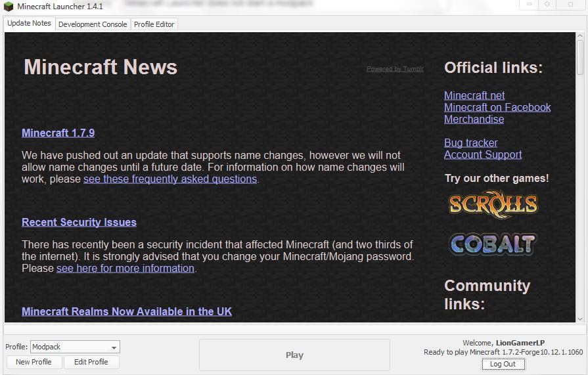Open Minecraft Realms Now Available in UK
The image size is (588, 375).
pyautogui.click(x=127, y=311)
